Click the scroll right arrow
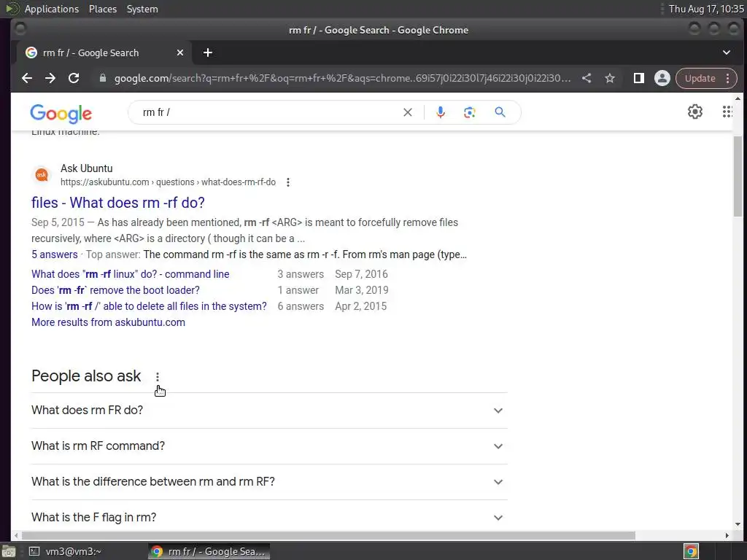Image resolution: width=747 pixels, height=560 pixels. pyautogui.click(x=727, y=535)
